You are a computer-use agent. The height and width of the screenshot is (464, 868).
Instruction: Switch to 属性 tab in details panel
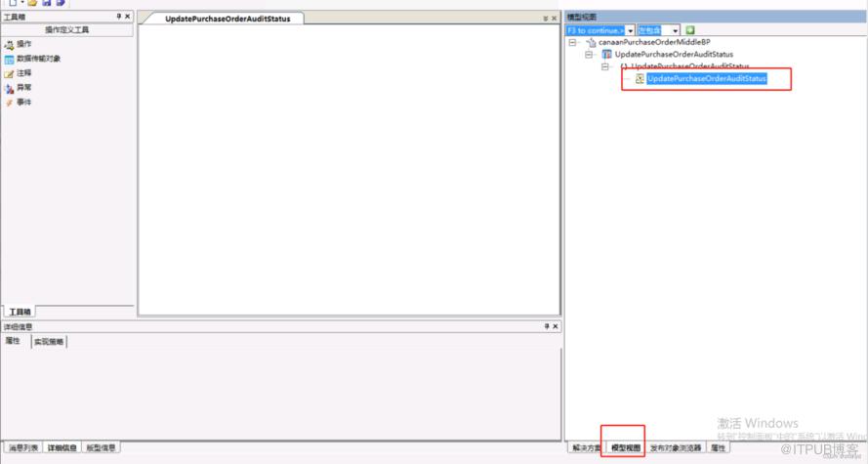pyautogui.click(x=13, y=341)
